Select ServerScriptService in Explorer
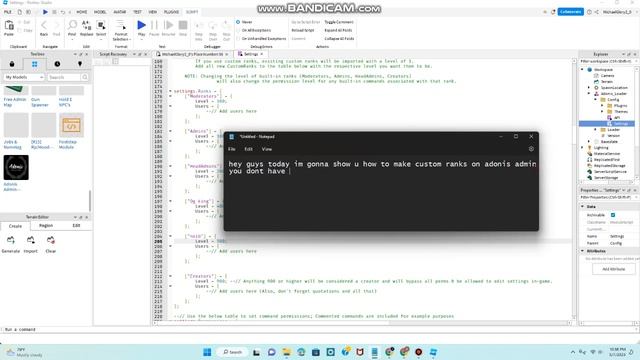The image size is (640, 360). click(609, 171)
